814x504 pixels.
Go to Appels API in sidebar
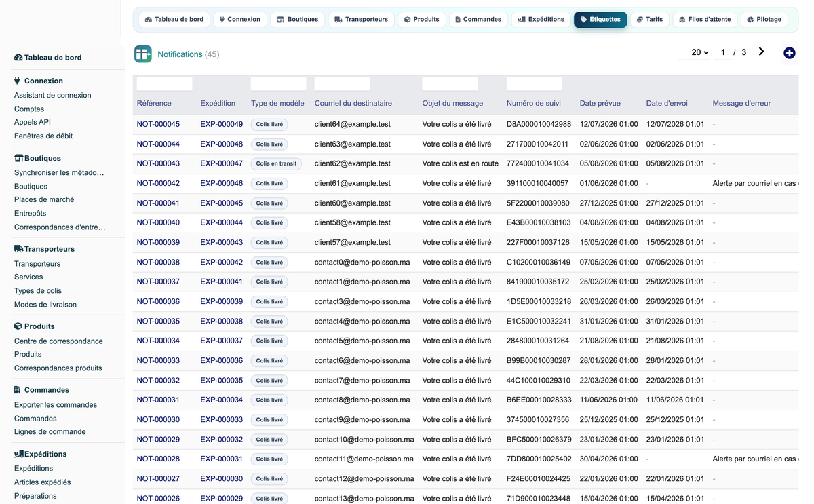point(33,123)
